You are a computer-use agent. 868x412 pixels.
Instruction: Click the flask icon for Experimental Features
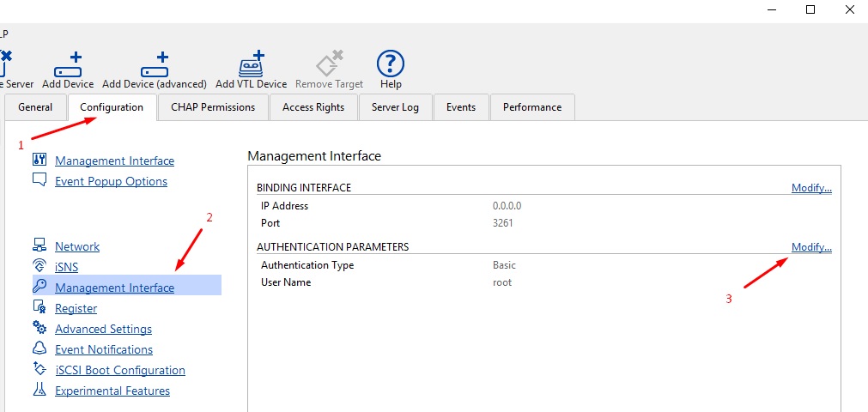[39, 390]
